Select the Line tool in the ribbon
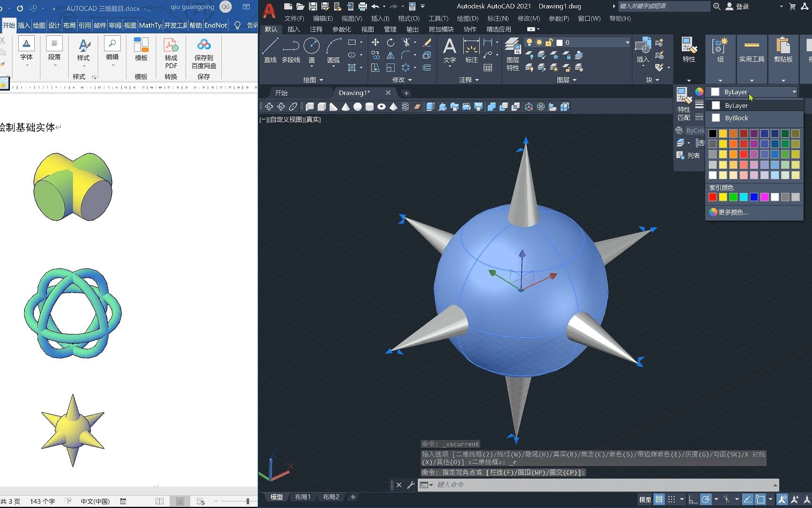 coord(270,47)
